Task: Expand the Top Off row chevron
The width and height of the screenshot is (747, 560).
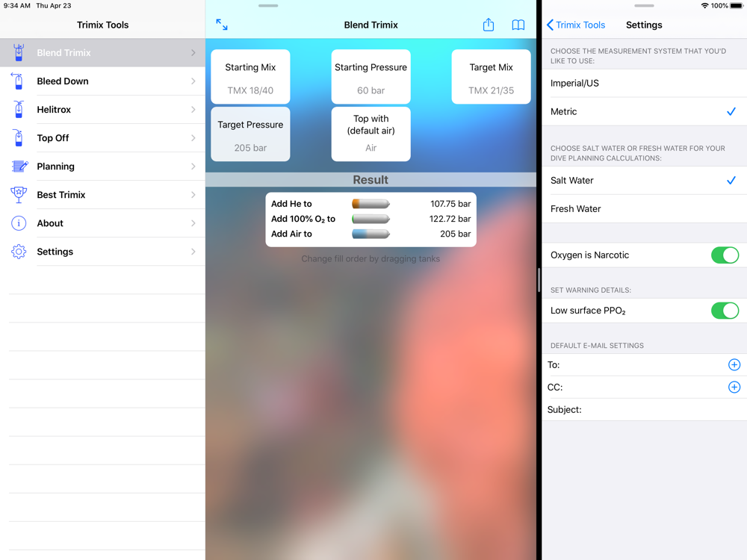Action: (x=193, y=138)
